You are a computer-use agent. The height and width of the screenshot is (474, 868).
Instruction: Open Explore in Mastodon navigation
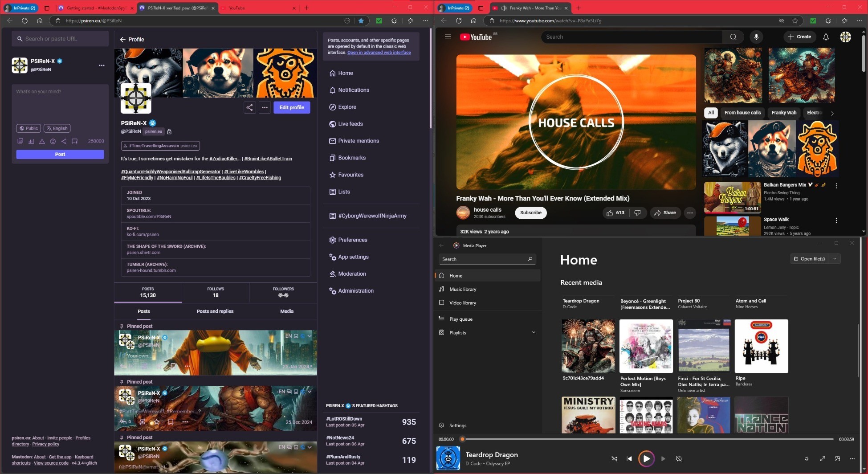coord(342,107)
